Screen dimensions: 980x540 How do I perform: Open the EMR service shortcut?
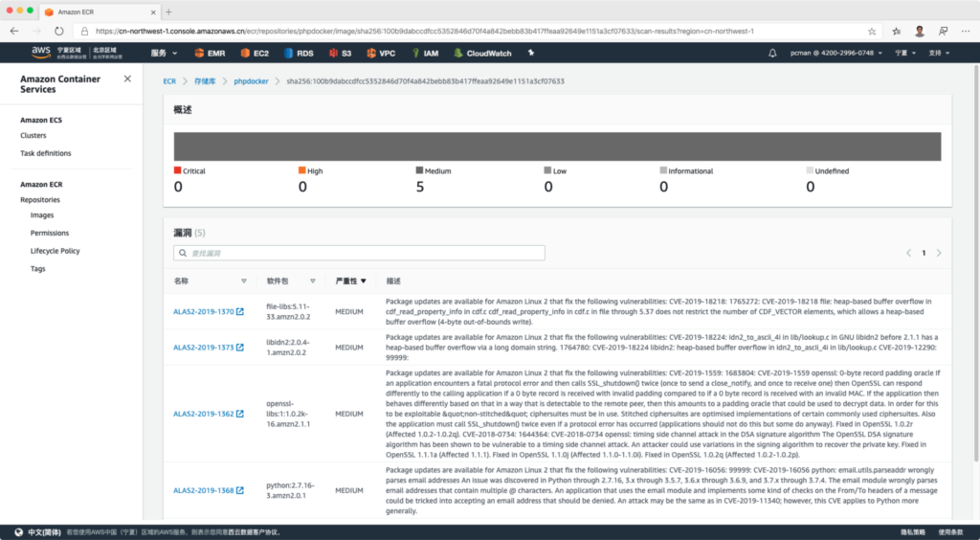coord(211,53)
